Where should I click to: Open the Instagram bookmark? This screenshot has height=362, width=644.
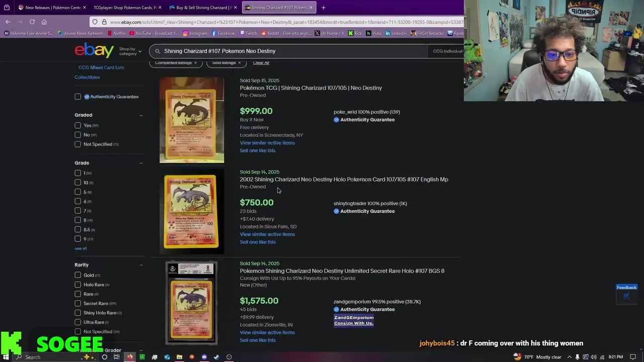(195, 33)
